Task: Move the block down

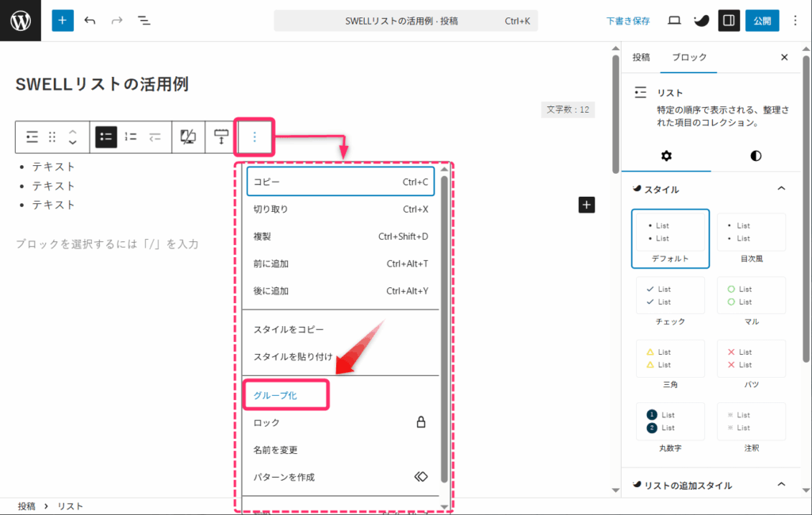Action: [72, 142]
